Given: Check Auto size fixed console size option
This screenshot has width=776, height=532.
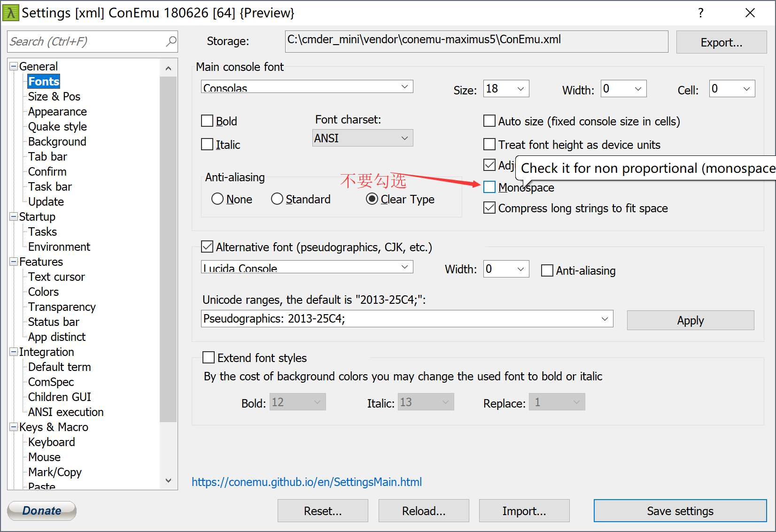Looking at the screenshot, I should coord(489,121).
